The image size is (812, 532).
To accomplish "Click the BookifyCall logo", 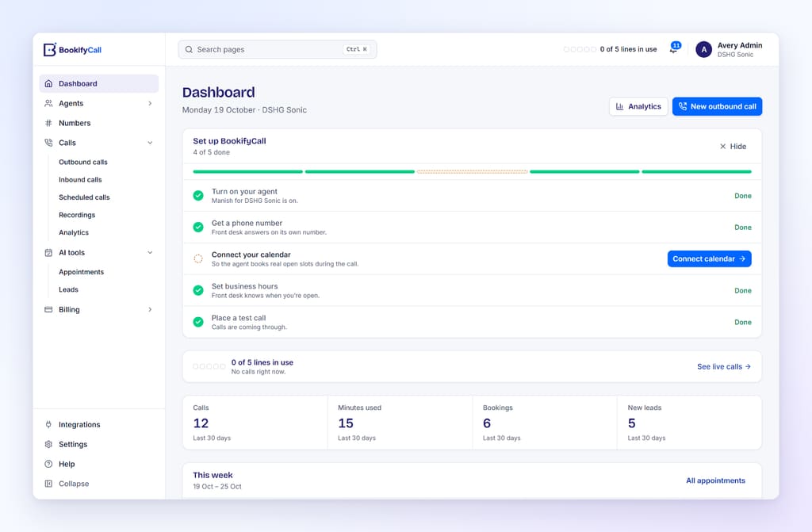I will 72,50.
